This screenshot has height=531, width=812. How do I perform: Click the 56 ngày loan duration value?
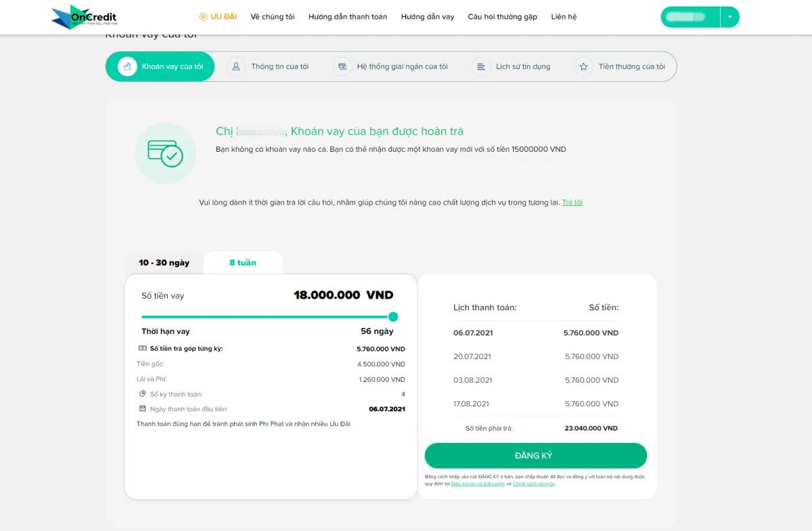tap(377, 331)
